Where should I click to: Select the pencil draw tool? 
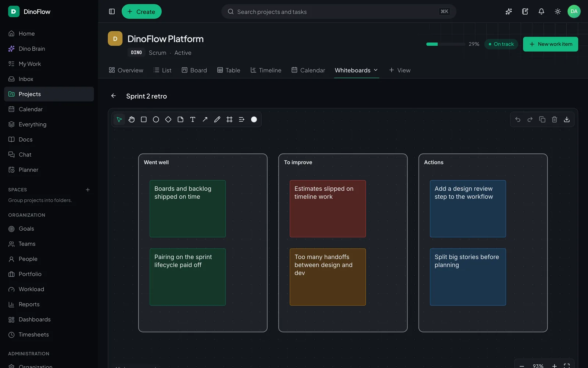pos(217,119)
